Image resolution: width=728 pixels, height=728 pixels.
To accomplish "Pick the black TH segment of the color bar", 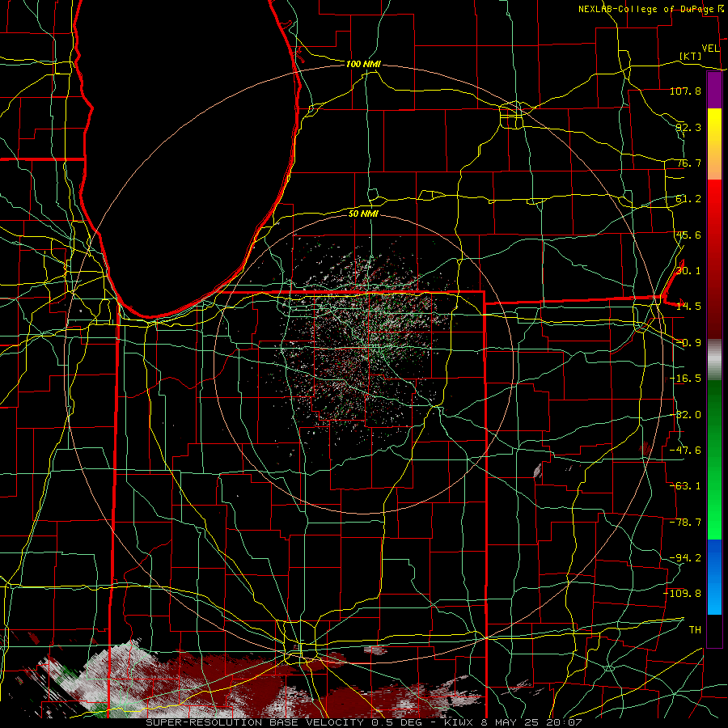I will coord(714,630).
